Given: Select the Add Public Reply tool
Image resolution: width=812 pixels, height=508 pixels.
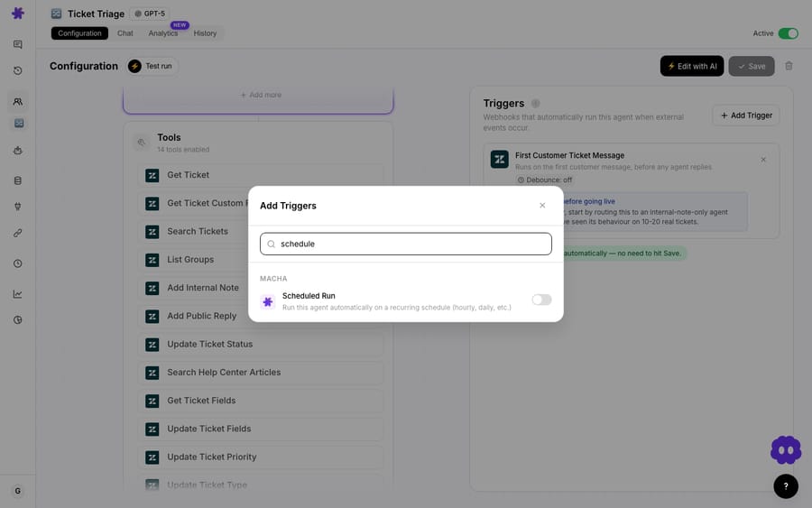Looking at the screenshot, I should 261,316.
